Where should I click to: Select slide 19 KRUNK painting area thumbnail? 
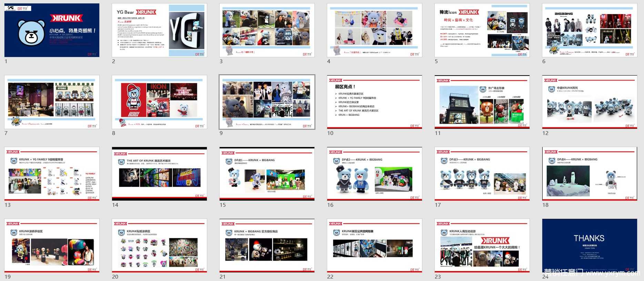[52, 246]
